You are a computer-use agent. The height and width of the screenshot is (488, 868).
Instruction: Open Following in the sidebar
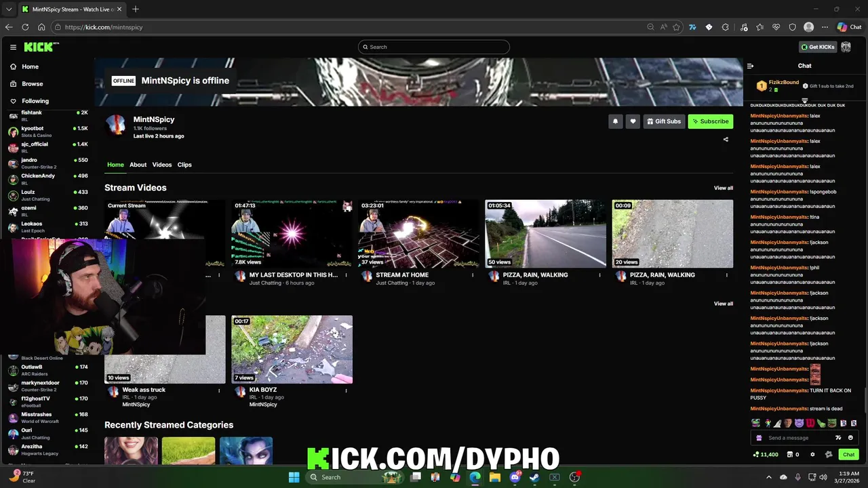pos(29,101)
